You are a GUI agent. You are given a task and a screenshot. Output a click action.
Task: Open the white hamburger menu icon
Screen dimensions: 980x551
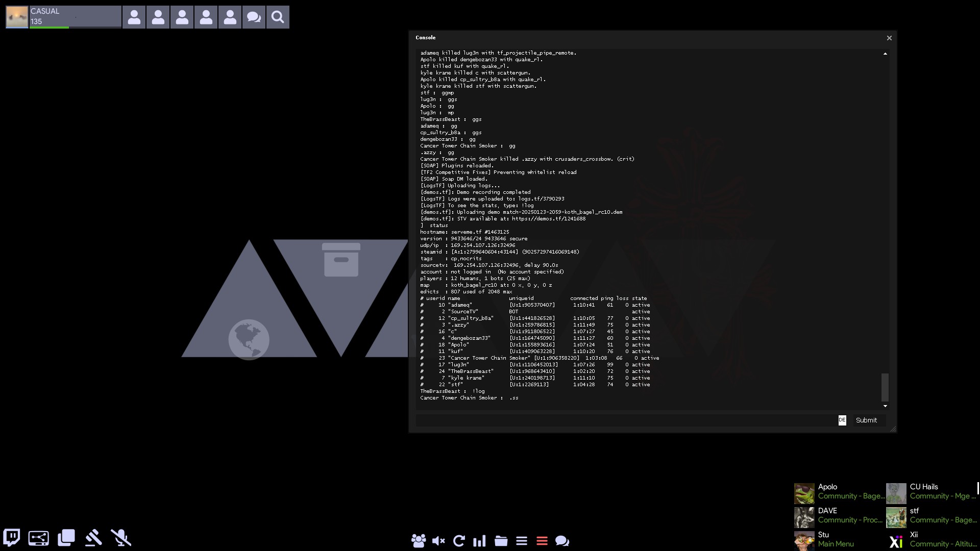coord(522,541)
